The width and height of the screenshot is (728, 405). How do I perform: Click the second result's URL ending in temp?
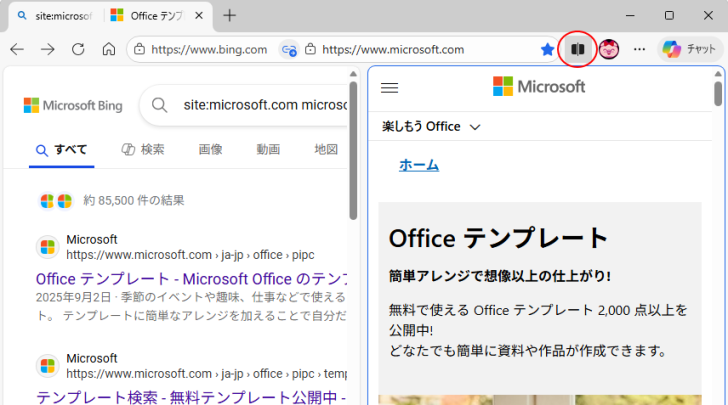tap(207, 374)
